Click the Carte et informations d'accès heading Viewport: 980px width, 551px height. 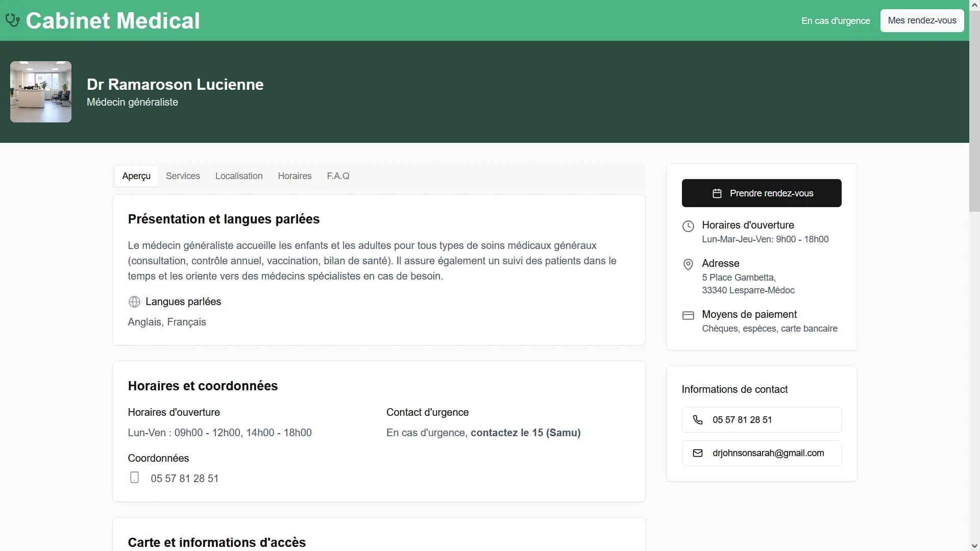point(217,542)
